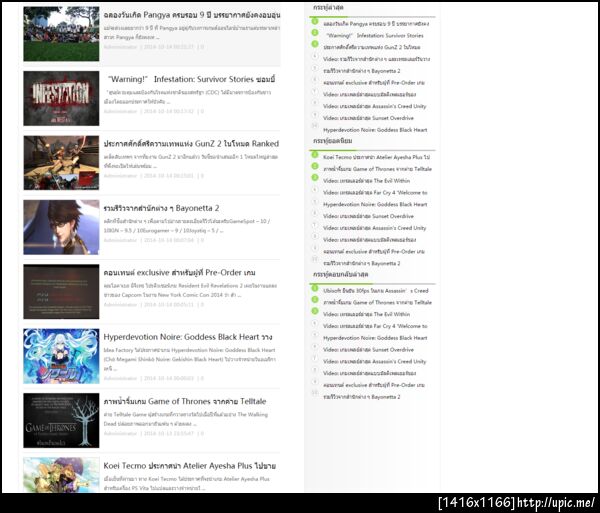The width and height of the screenshot is (600, 513).
Task: Click green number badge beside sidebar Warning! Infestation link
Action: [315, 33]
